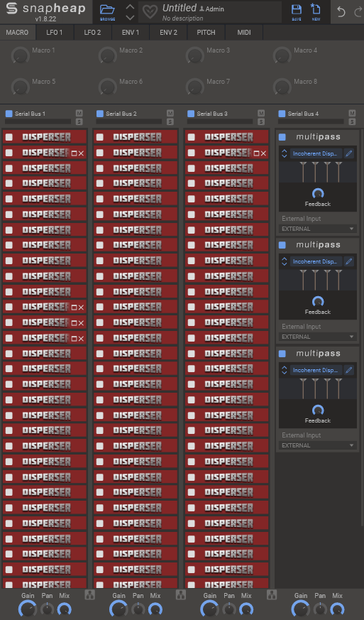Edit third multipass preset with pencil icon
Viewport: 364px width, 620px height.
[x=348, y=370]
